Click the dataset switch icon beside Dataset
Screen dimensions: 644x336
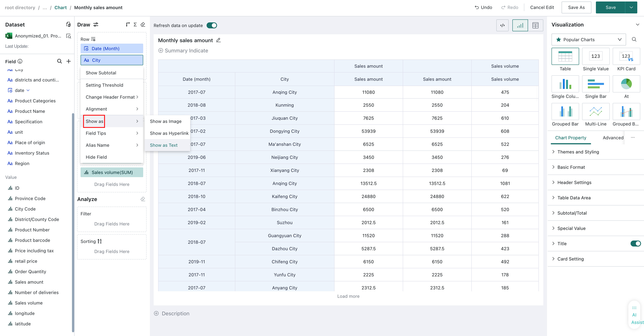[68, 24]
